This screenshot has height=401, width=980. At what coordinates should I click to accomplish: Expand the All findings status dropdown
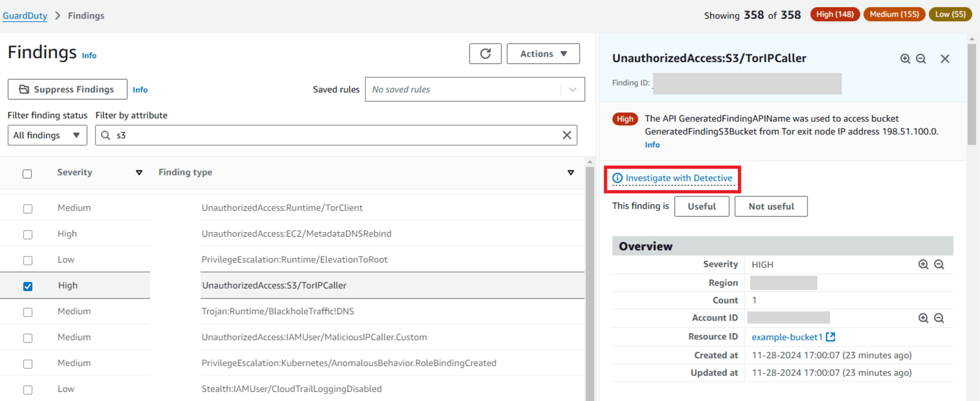pyautogui.click(x=47, y=135)
